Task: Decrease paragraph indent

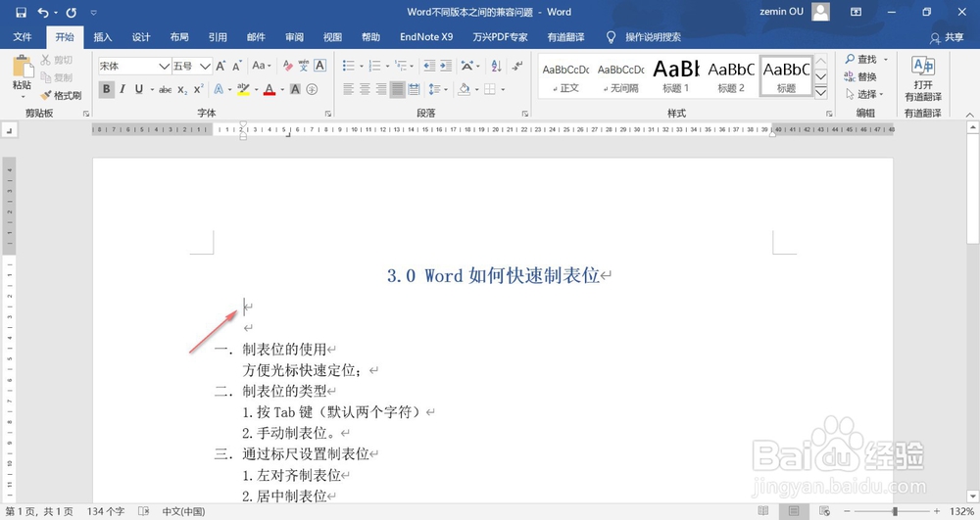Action: pyautogui.click(x=429, y=66)
